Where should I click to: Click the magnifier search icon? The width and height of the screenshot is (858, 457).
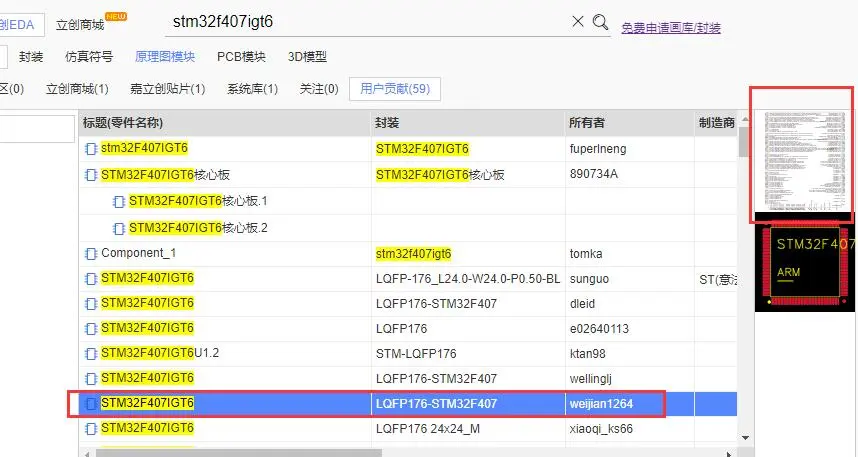(601, 22)
